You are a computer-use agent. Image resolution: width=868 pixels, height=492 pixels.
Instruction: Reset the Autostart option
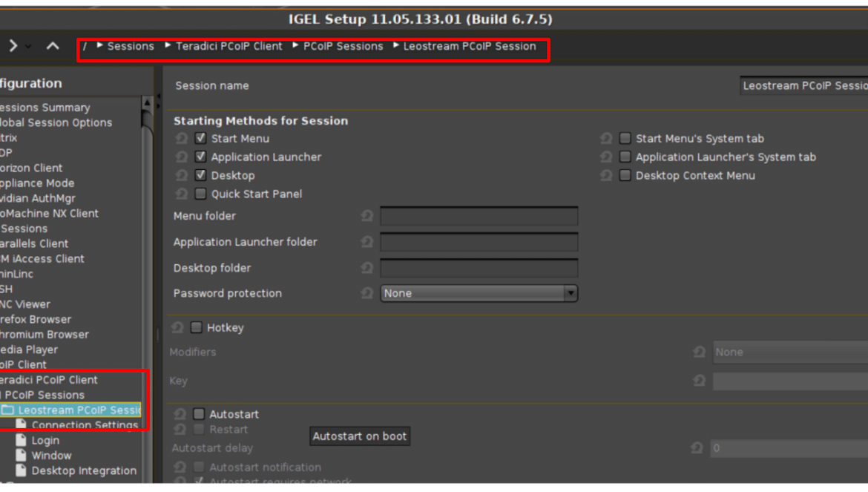180,414
